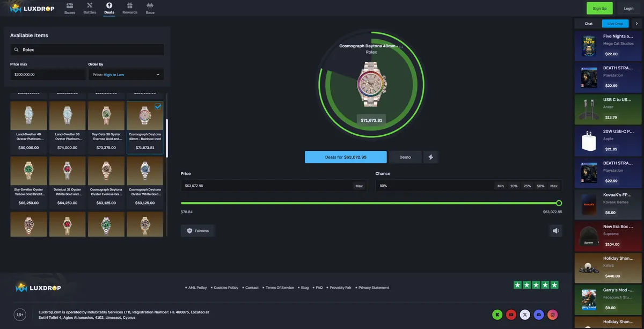Screen dimensions: 644x329
Task: Open the Discord social icon
Action: (x=539, y=315)
